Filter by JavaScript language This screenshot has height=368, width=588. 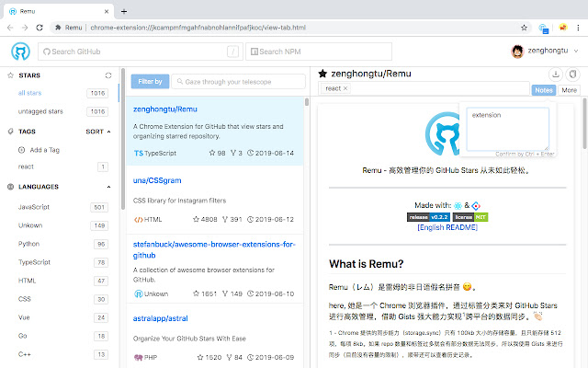tap(34, 207)
